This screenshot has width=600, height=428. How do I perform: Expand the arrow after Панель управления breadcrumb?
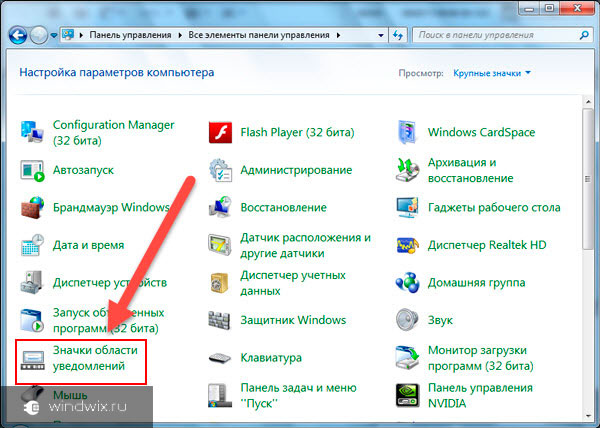[180, 35]
